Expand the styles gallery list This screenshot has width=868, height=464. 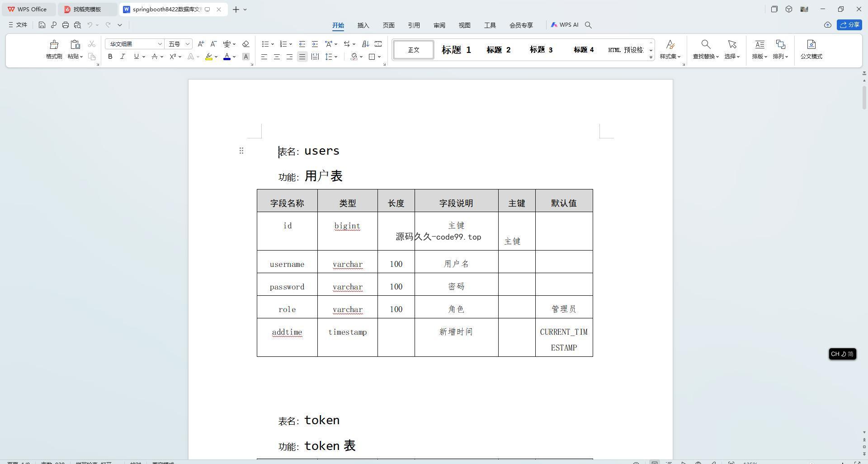point(651,57)
